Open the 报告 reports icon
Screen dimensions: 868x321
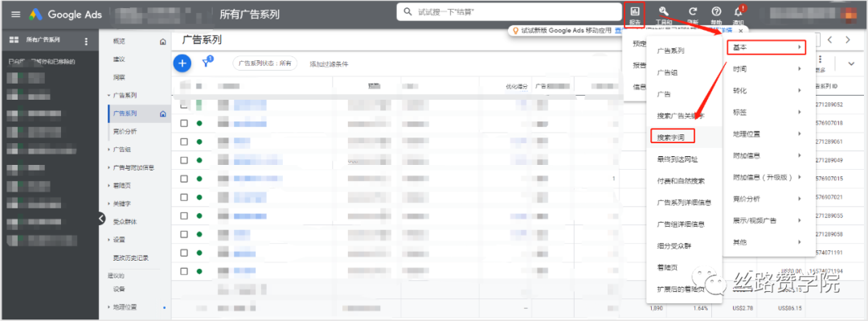pyautogui.click(x=634, y=14)
